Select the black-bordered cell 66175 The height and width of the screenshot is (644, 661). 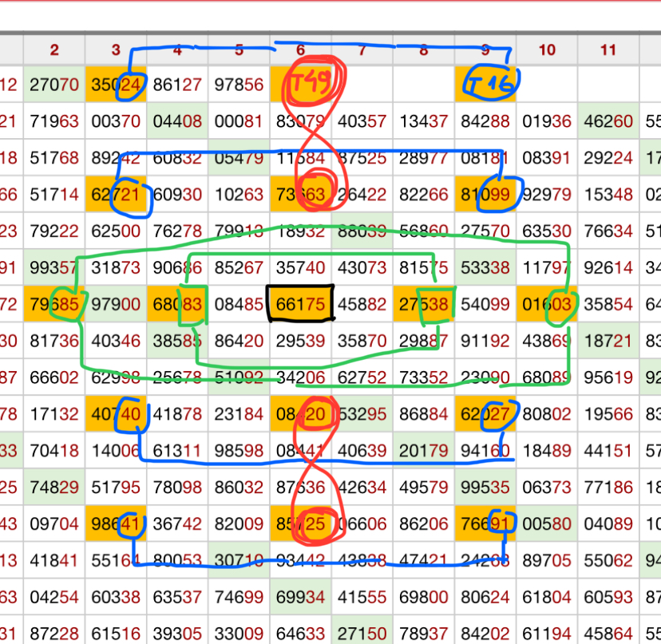300,304
